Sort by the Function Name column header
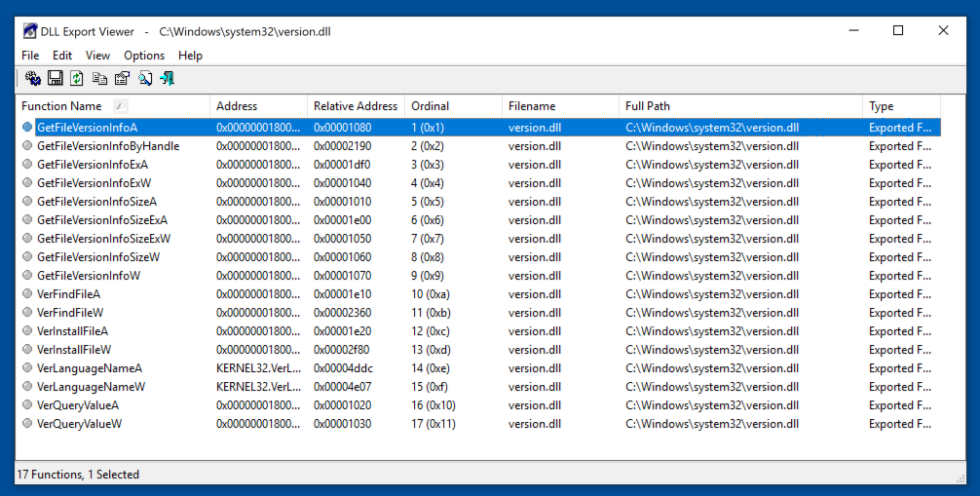The image size is (980, 496). pos(61,106)
